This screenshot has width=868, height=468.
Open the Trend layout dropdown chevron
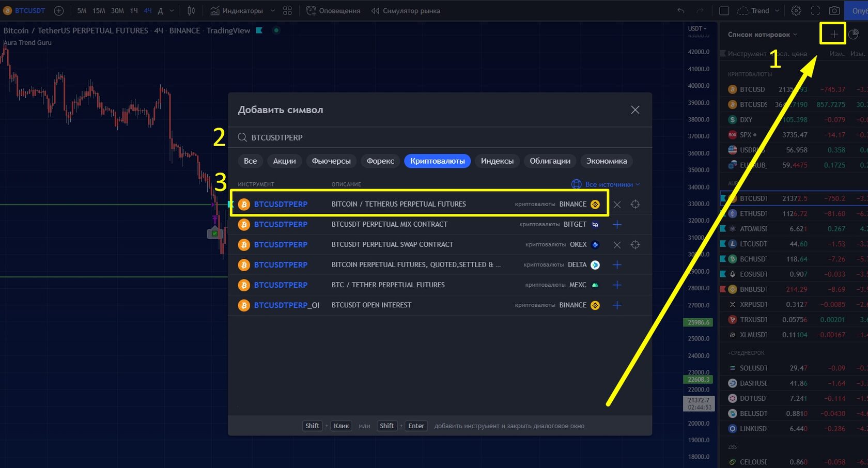[777, 11]
